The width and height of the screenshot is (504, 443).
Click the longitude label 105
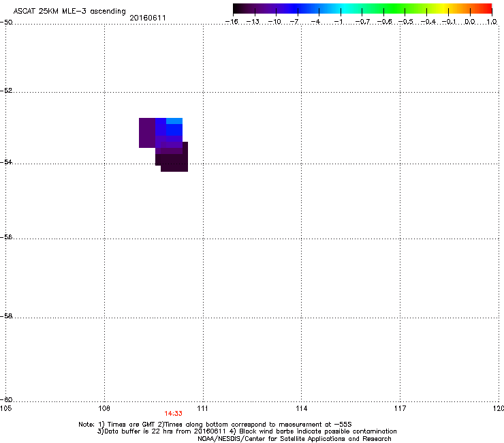(5, 408)
